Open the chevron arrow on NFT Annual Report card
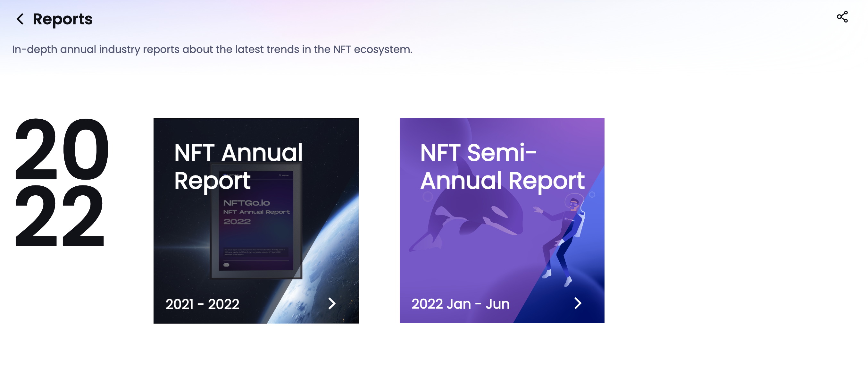Viewport: 868px width, 374px height. pyautogui.click(x=332, y=303)
